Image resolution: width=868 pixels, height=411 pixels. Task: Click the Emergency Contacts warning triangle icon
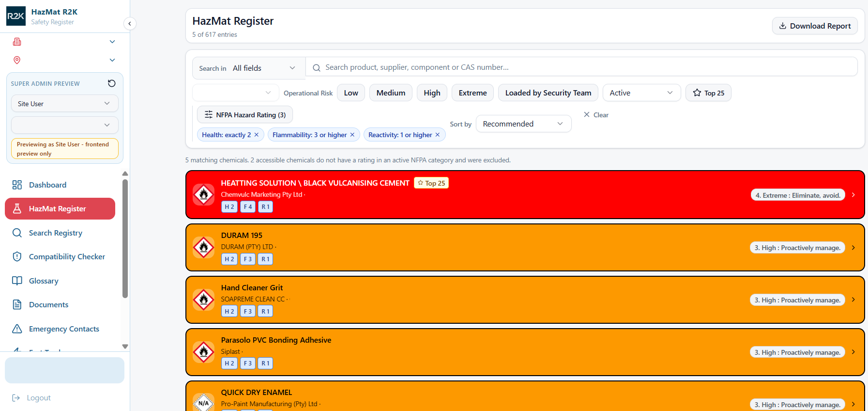pyautogui.click(x=17, y=329)
